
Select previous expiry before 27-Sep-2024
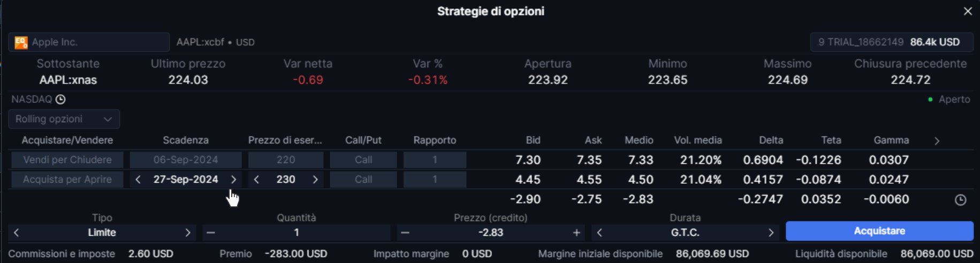138,179
